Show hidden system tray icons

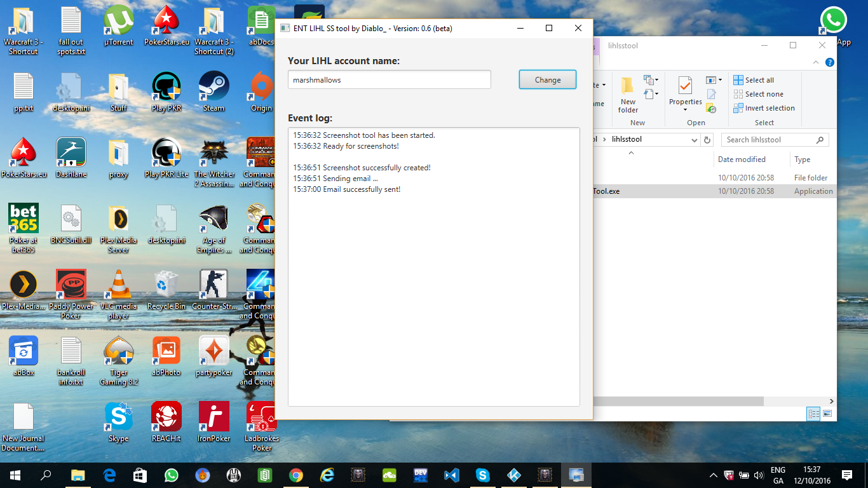(714, 475)
